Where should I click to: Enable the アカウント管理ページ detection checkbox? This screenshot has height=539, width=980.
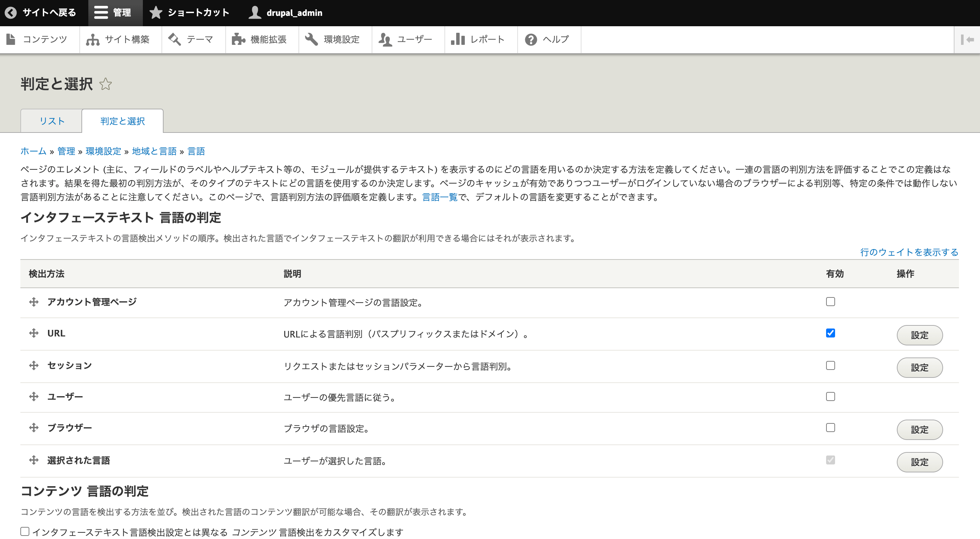(x=831, y=302)
